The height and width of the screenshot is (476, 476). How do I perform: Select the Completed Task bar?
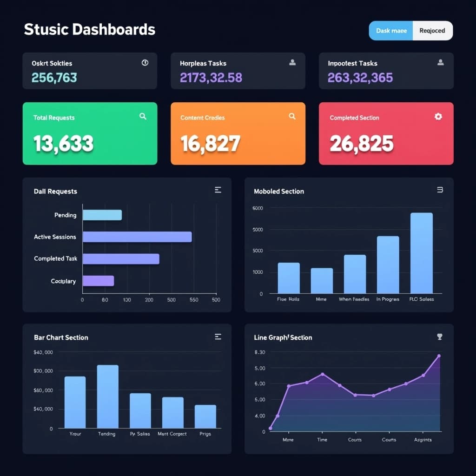[x=121, y=259]
